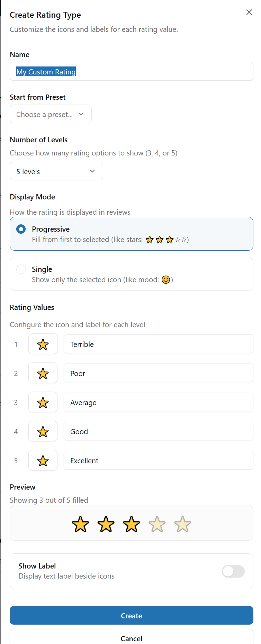Open icon picker for level 5 Excellent
Screen dimensions: 261x644
43,460
